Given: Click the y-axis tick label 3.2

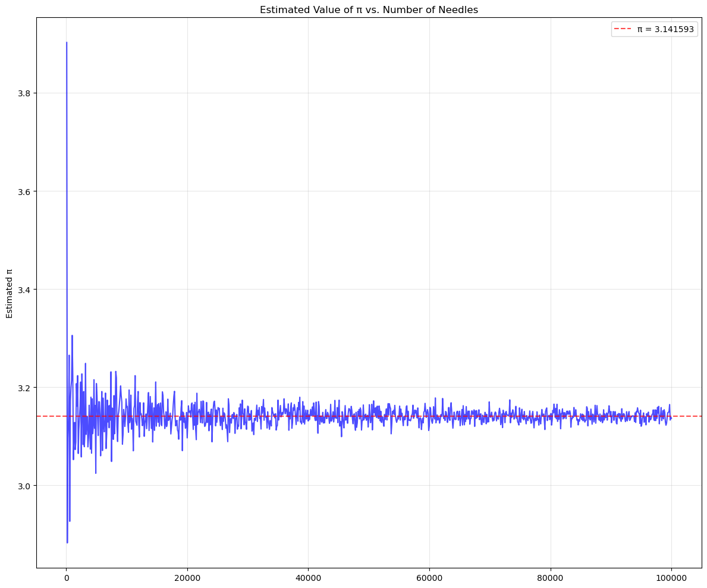Looking at the screenshot, I should pos(23,388).
